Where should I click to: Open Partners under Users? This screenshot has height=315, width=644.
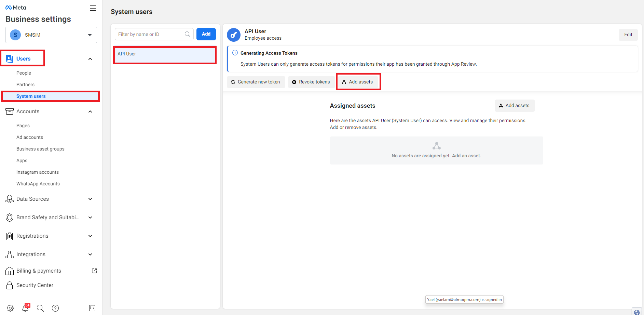25,84
